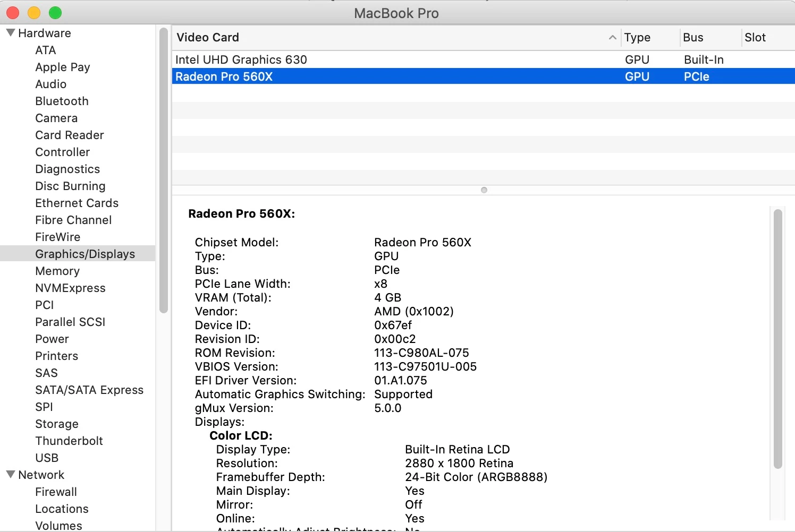
Task: Click the green zoom window button
Action: pos(55,12)
